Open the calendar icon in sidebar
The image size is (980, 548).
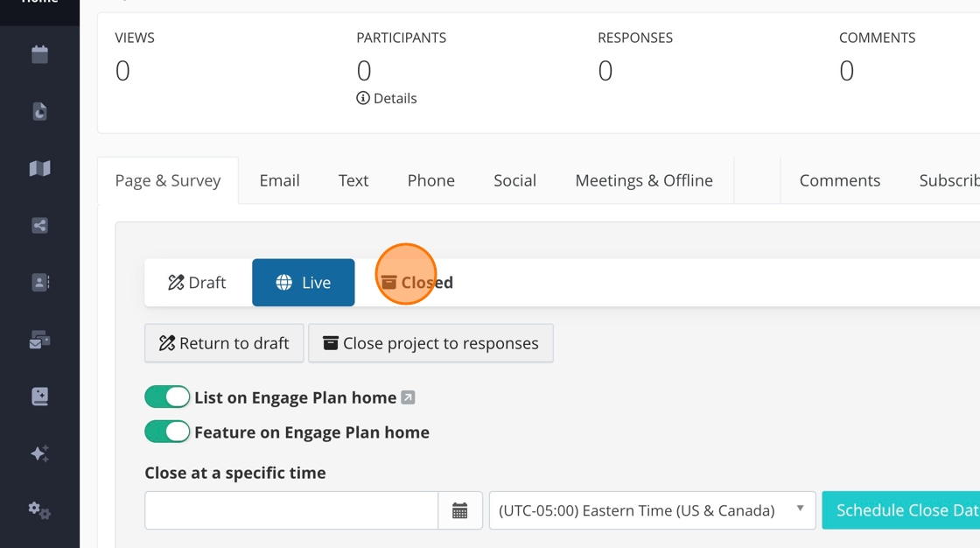coord(39,55)
